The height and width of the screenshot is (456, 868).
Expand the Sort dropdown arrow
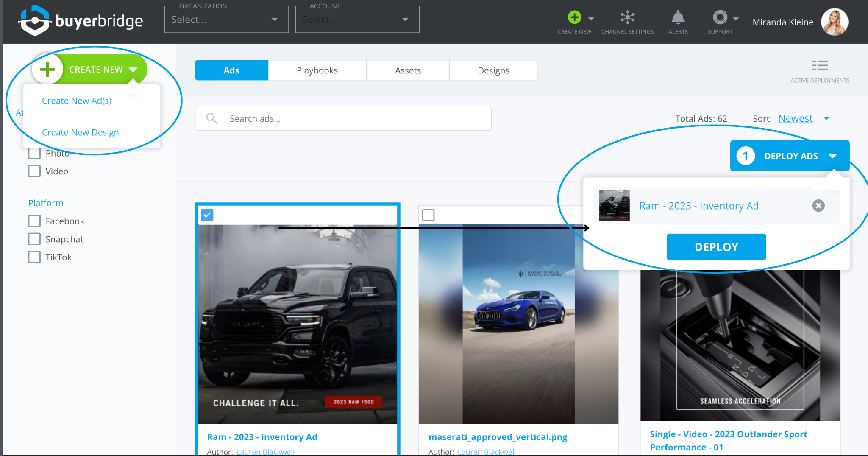pyautogui.click(x=826, y=118)
